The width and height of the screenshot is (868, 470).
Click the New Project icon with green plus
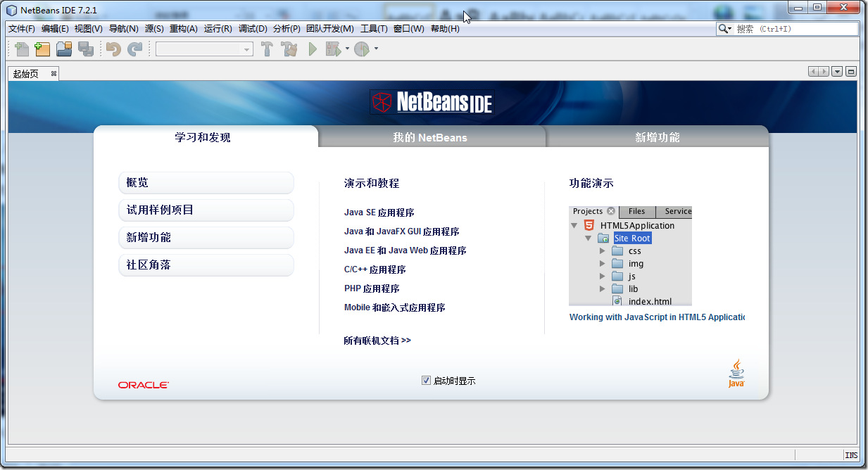pyautogui.click(x=43, y=49)
